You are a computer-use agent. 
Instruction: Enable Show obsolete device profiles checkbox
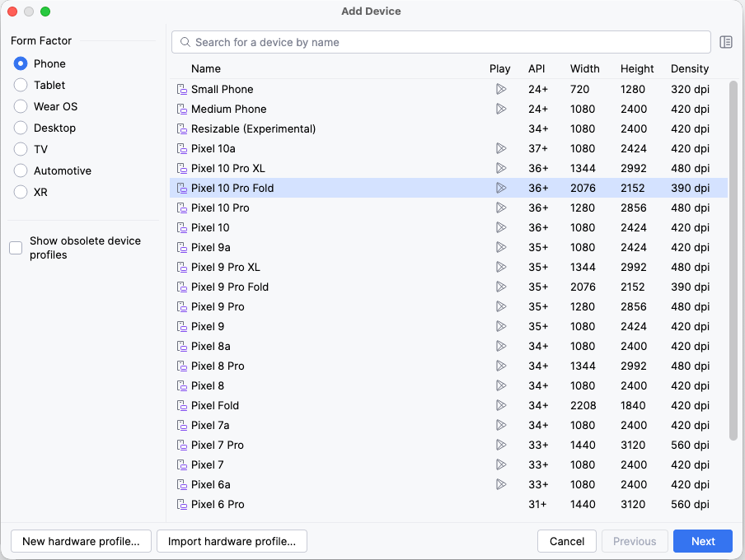tap(16, 247)
